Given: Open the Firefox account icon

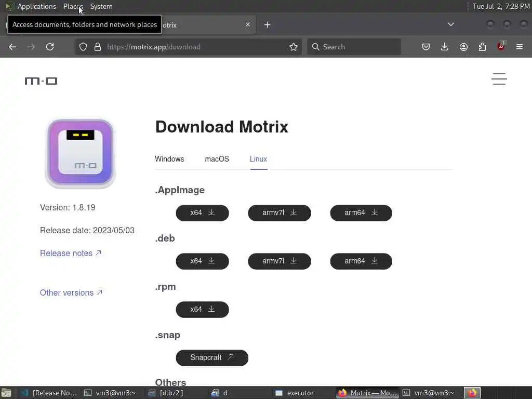Looking at the screenshot, I should (x=463, y=47).
